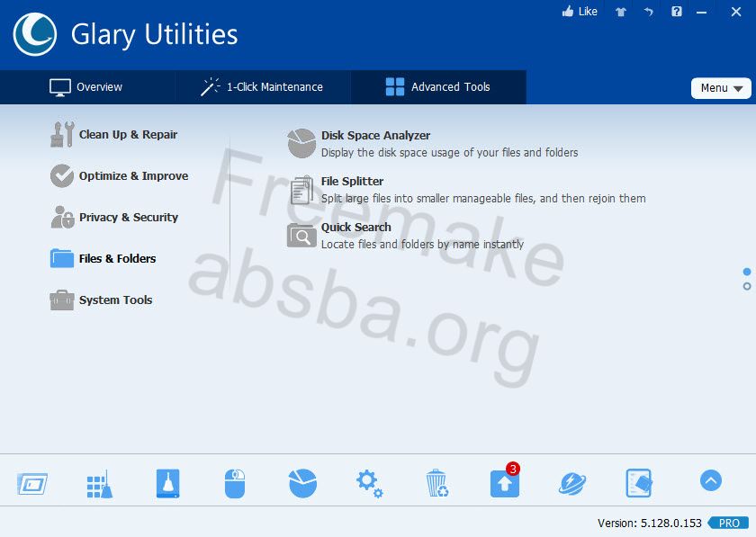Open Disk Space Analyzer tool
This screenshot has width=756, height=537.
click(375, 136)
